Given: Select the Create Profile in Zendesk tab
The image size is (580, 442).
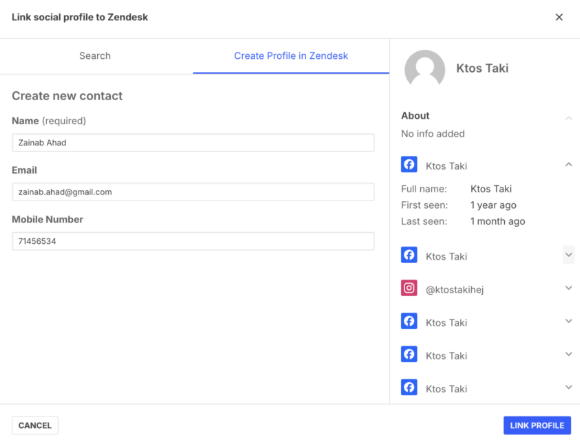Looking at the screenshot, I should [x=291, y=56].
